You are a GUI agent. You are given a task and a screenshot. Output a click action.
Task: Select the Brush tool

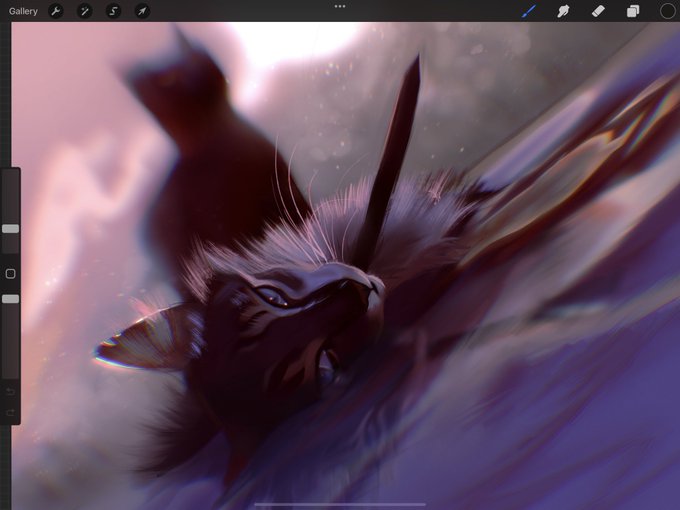point(528,11)
